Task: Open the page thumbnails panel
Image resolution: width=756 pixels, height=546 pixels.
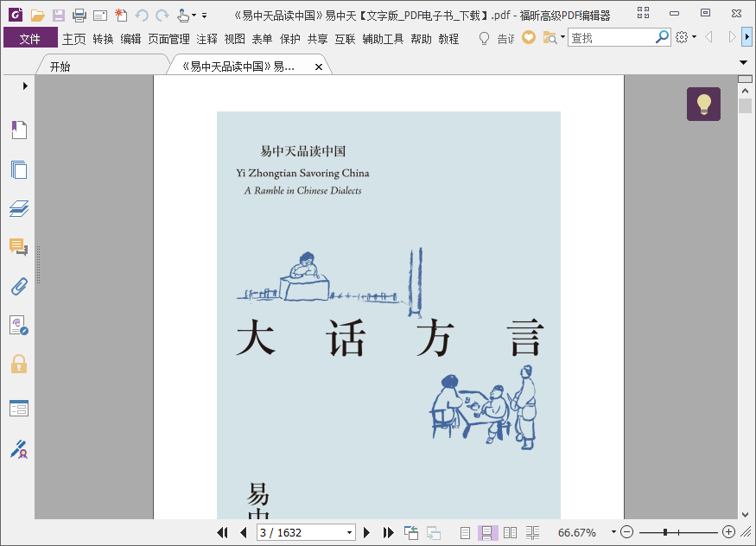Action: (x=19, y=169)
